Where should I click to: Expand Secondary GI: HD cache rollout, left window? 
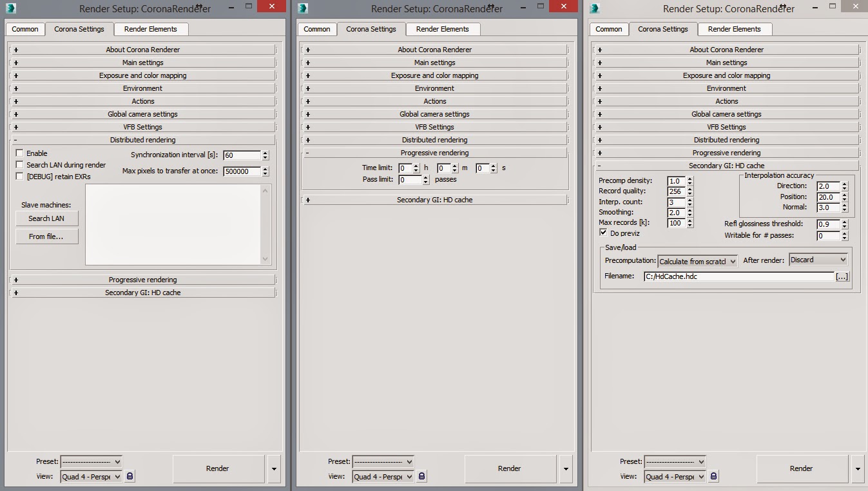(x=143, y=293)
